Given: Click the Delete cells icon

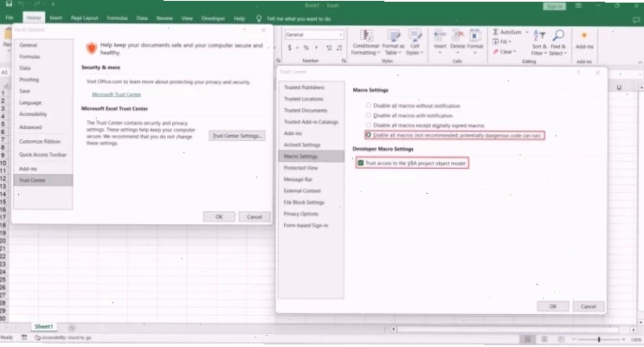Looking at the screenshot, I should (x=458, y=35).
